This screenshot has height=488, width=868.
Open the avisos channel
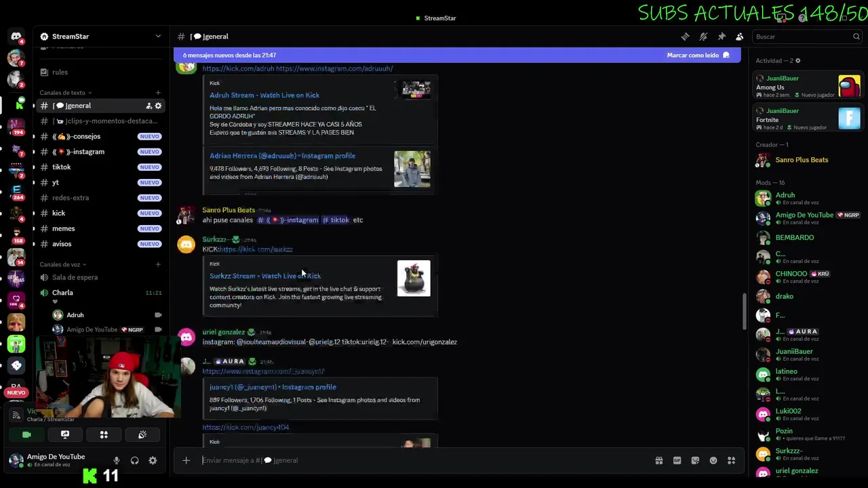(x=101, y=244)
